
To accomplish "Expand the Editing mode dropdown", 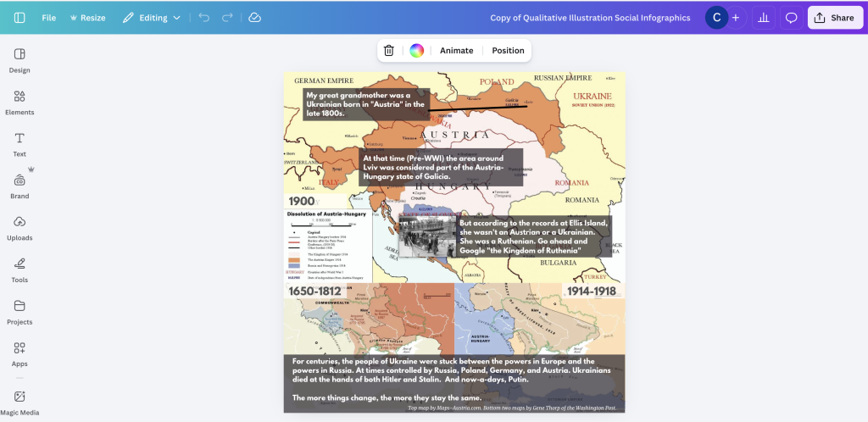I will pos(152,18).
